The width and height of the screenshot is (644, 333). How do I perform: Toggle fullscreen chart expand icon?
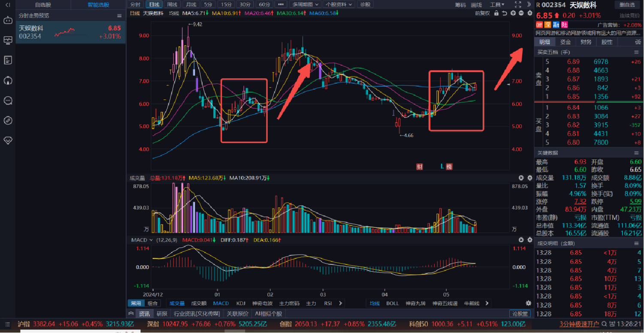click(x=518, y=4)
